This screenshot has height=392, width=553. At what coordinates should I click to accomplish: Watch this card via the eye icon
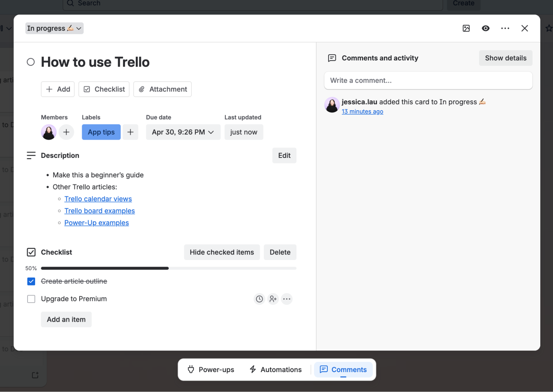486,28
